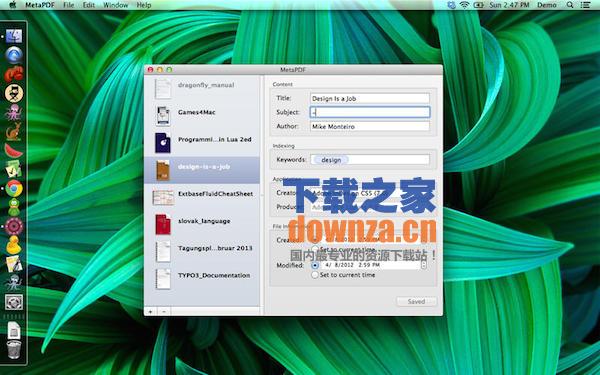
Task: Click the grey square target Dock icon
Action: click(14, 302)
